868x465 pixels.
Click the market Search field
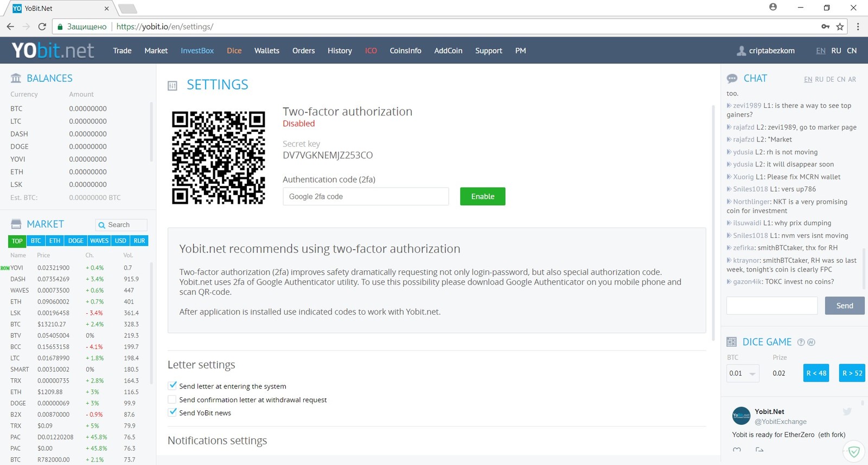pyautogui.click(x=122, y=225)
